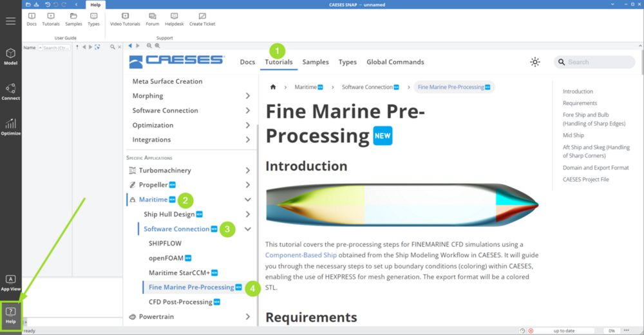Collapse ribbon with the left chevron
644x335 pixels.
click(x=77, y=5)
